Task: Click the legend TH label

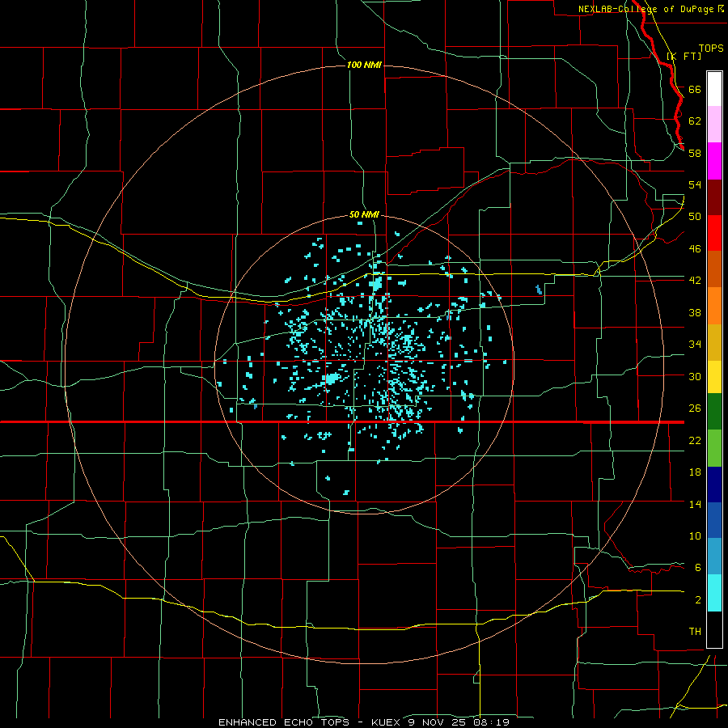Action: tap(695, 632)
